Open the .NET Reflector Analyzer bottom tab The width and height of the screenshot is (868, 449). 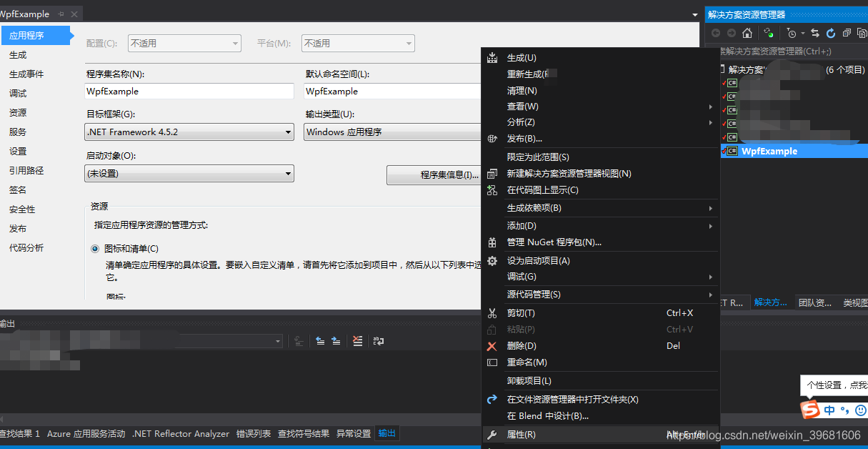point(181,434)
